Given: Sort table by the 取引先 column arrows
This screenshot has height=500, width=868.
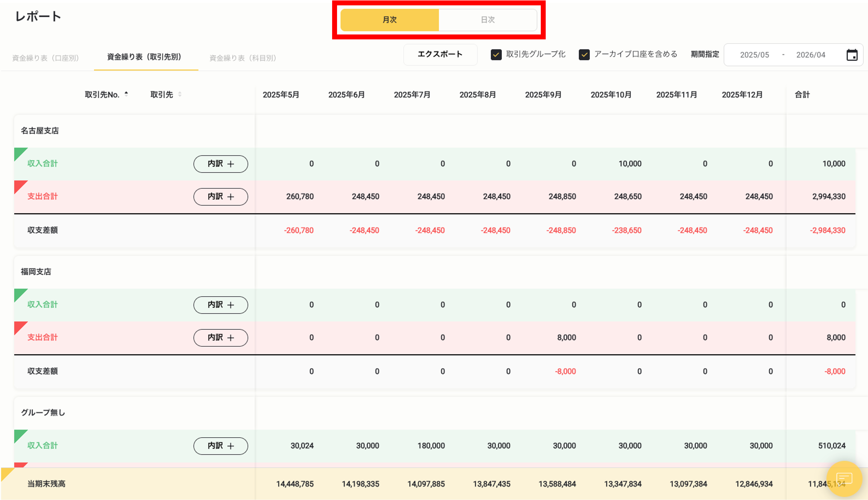Looking at the screenshot, I should tap(180, 94).
